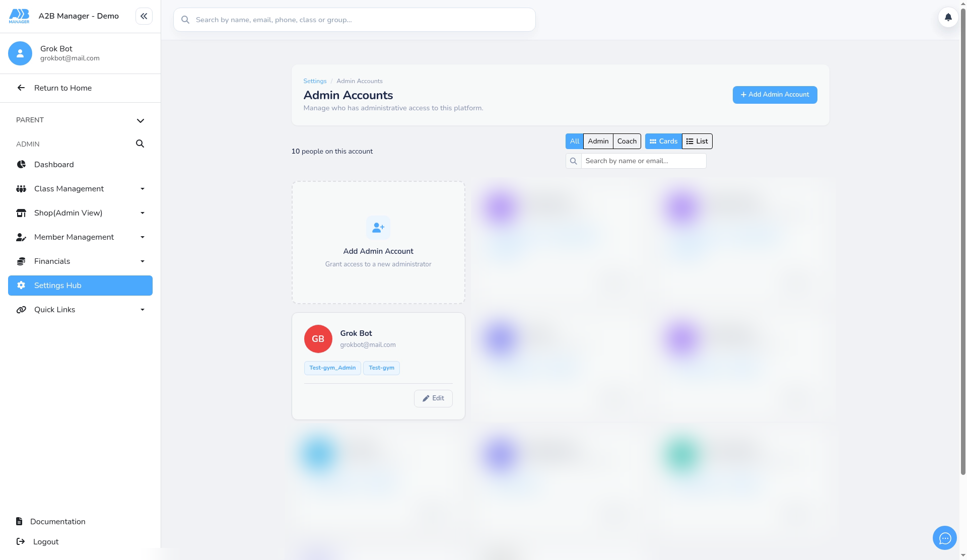Expand Shop(Admin View) submenu
The width and height of the screenshot is (967, 560).
coord(143,213)
